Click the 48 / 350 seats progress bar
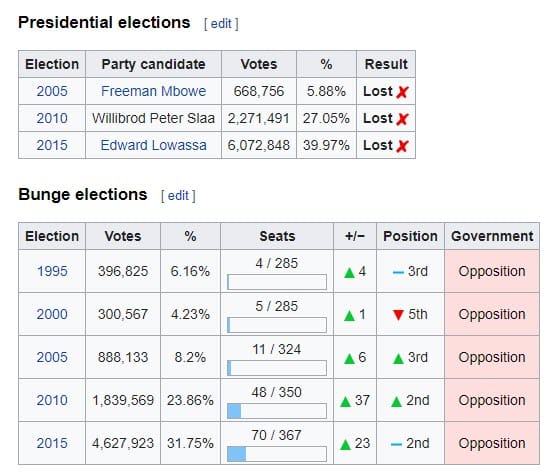This screenshot has width=559, height=472. point(277,411)
